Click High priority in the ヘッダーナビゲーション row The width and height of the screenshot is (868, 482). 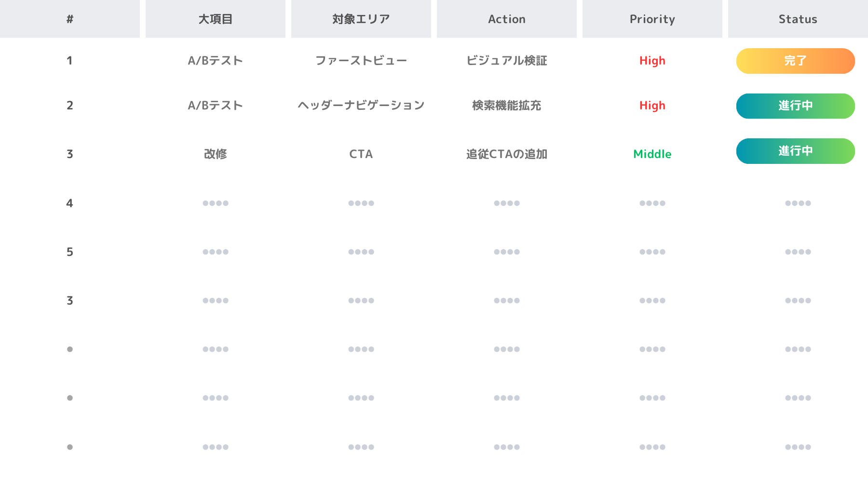click(652, 106)
